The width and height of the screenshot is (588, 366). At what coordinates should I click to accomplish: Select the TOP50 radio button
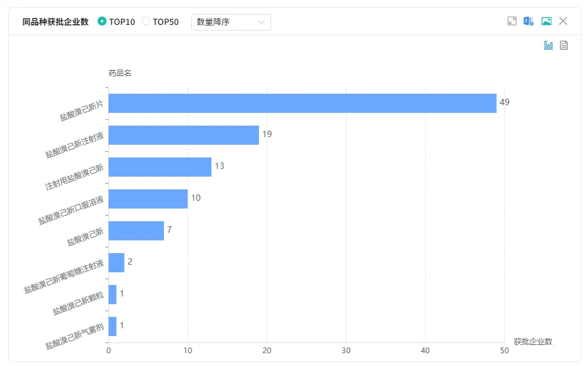pyautogui.click(x=146, y=22)
